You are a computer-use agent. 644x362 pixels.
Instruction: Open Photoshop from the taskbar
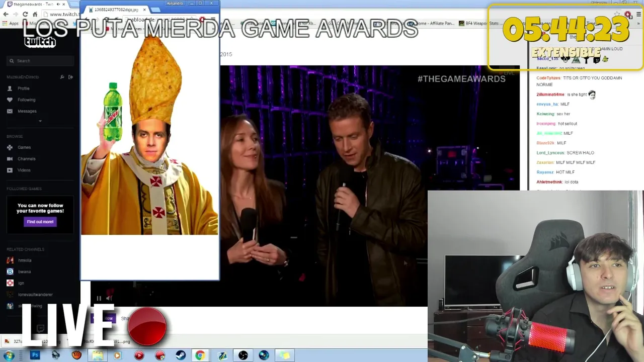(35, 355)
